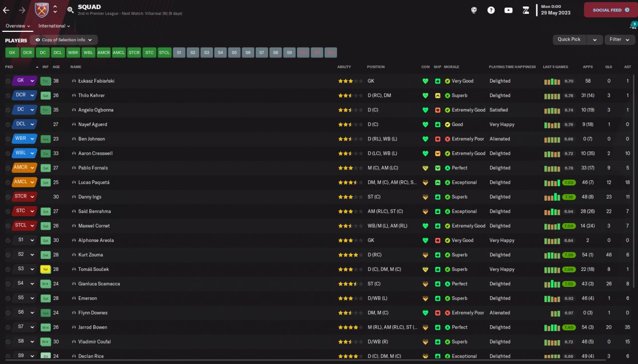Toggle the selection circle for Ben Johnson

pyautogui.click(x=8, y=139)
